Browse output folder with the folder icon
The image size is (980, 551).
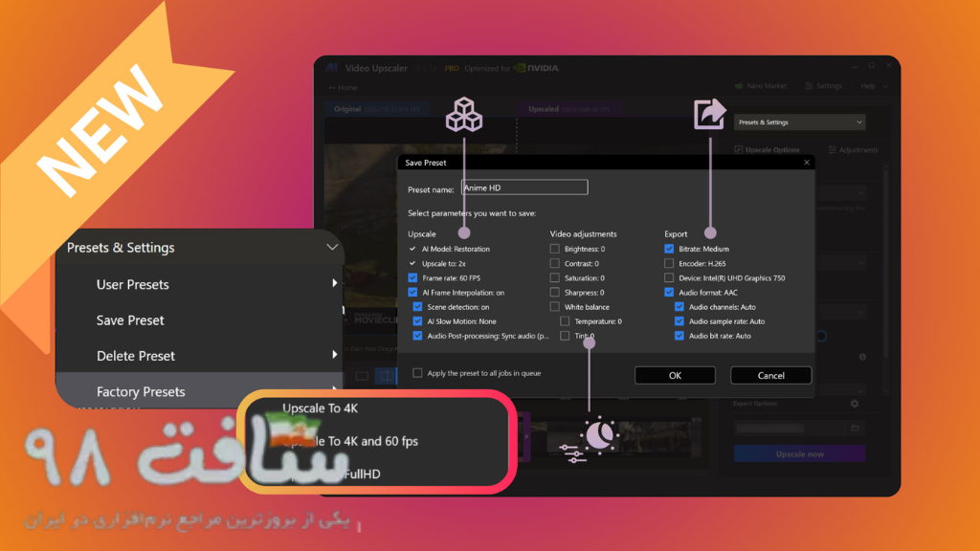[855, 428]
